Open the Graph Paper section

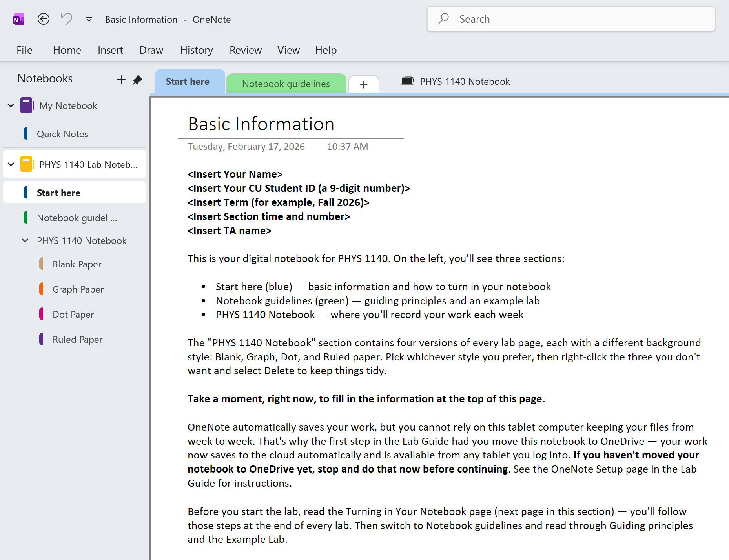tap(78, 289)
